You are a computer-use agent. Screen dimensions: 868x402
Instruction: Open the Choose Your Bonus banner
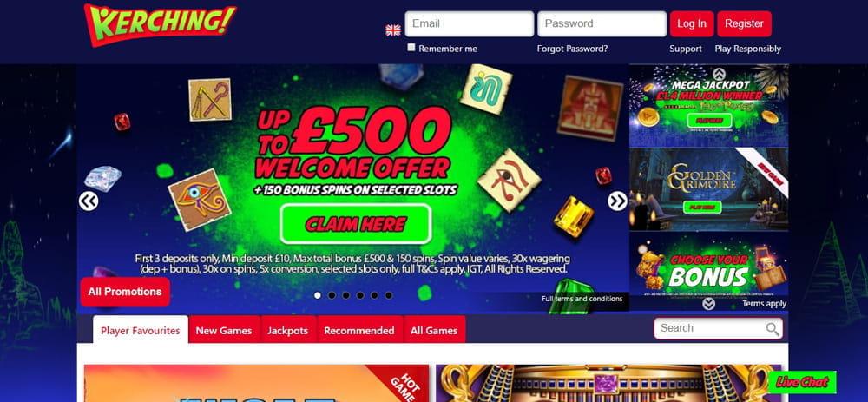point(708,264)
